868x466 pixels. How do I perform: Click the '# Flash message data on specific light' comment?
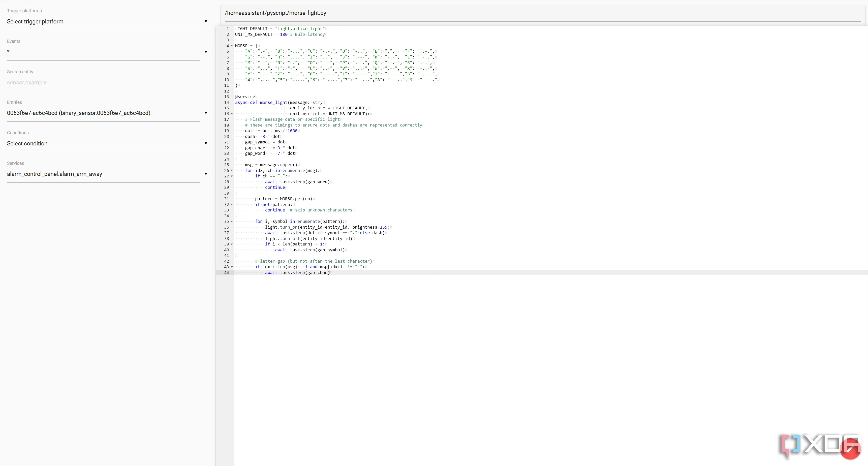click(292, 119)
